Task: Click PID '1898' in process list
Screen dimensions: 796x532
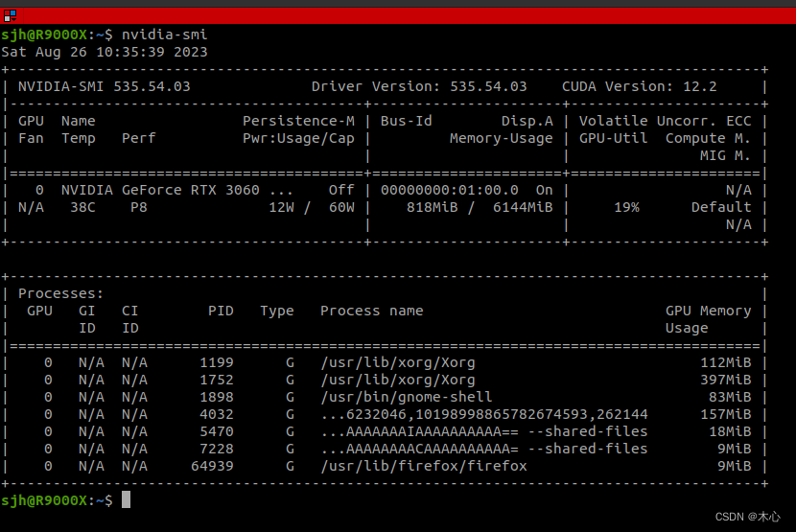Action: tap(217, 398)
